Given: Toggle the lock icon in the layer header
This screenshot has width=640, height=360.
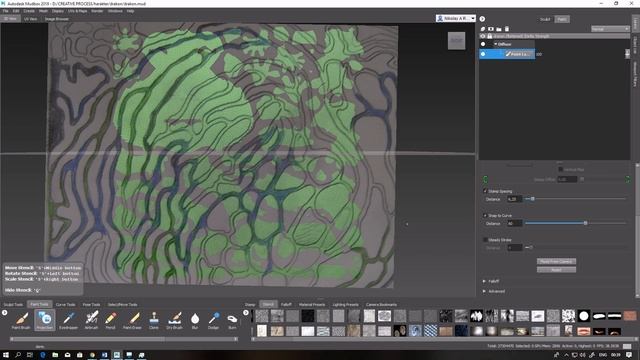Looking at the screenshot, I should [489, 36].
